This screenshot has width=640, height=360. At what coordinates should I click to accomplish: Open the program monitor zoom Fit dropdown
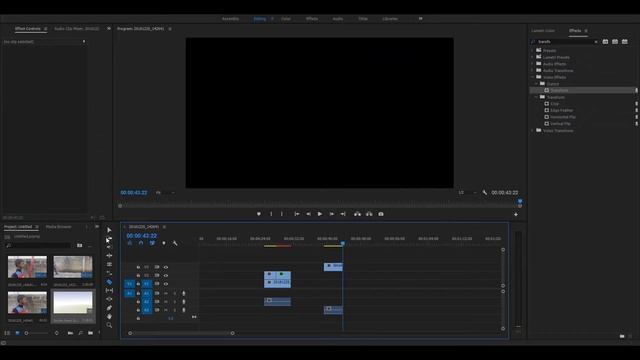pos(165,193)
